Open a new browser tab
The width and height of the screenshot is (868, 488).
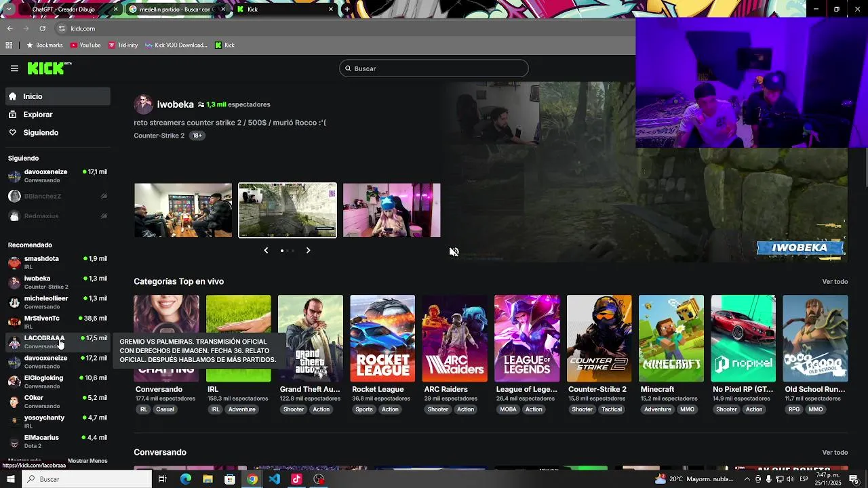coord(347,9)
